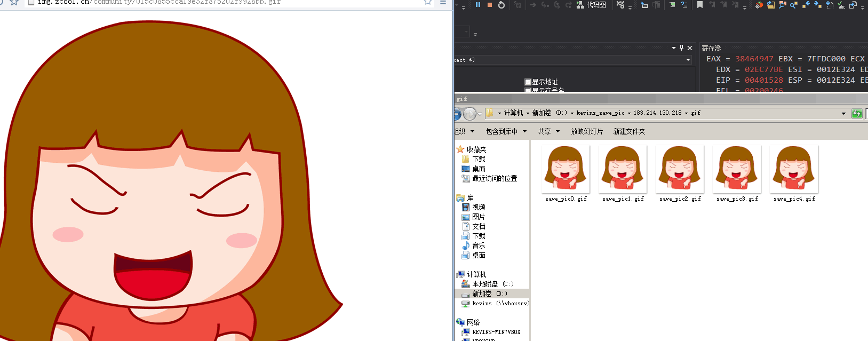Click the Step Over icon in debug toolbar
868x341 pixels.
coord(557,5)
